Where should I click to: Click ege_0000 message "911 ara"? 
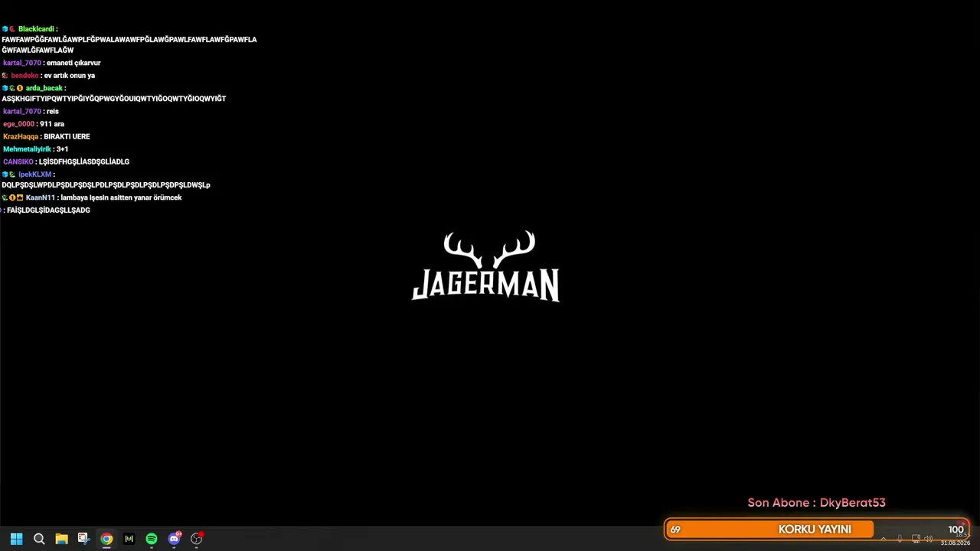tap(34, 124)
